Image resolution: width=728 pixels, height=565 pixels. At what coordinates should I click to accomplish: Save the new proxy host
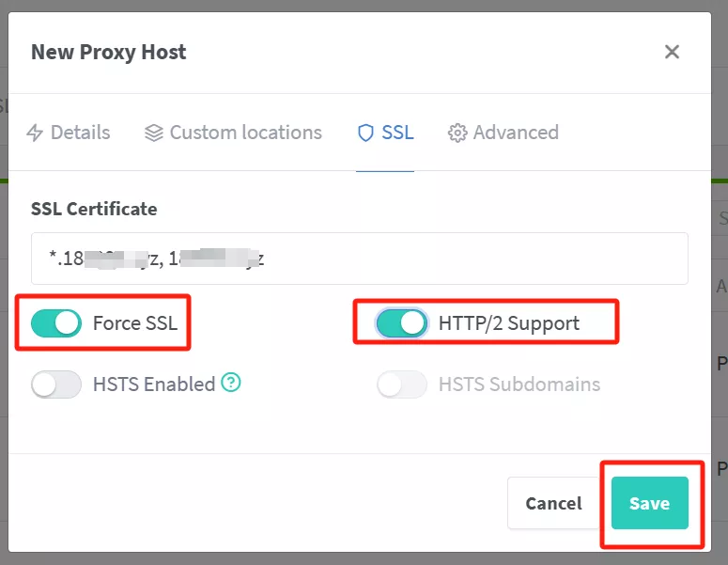[649, 503]
